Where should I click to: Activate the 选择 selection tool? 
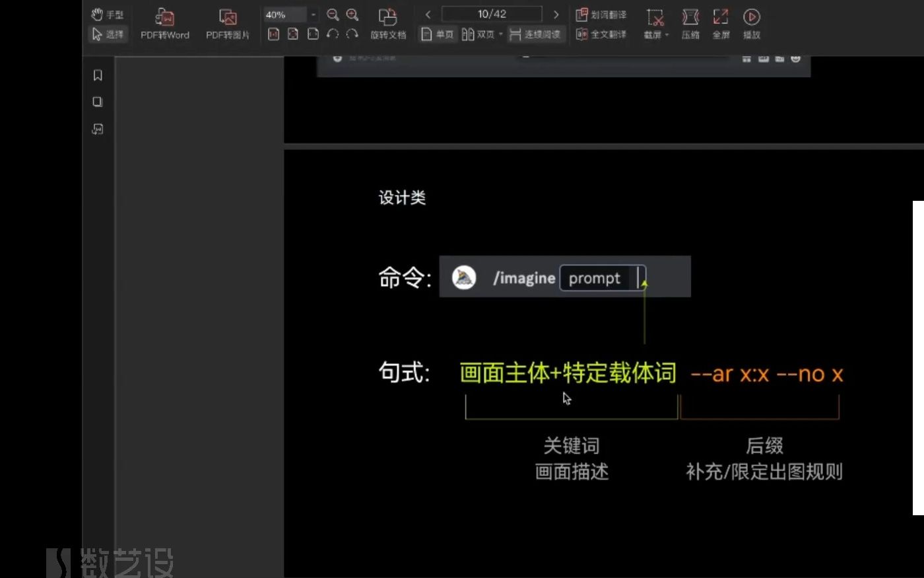coord(108,34)
